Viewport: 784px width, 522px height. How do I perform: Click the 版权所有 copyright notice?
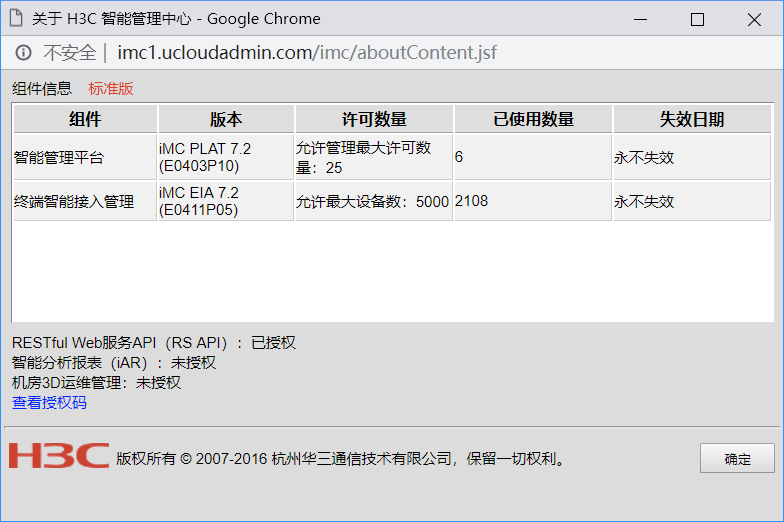342,458
